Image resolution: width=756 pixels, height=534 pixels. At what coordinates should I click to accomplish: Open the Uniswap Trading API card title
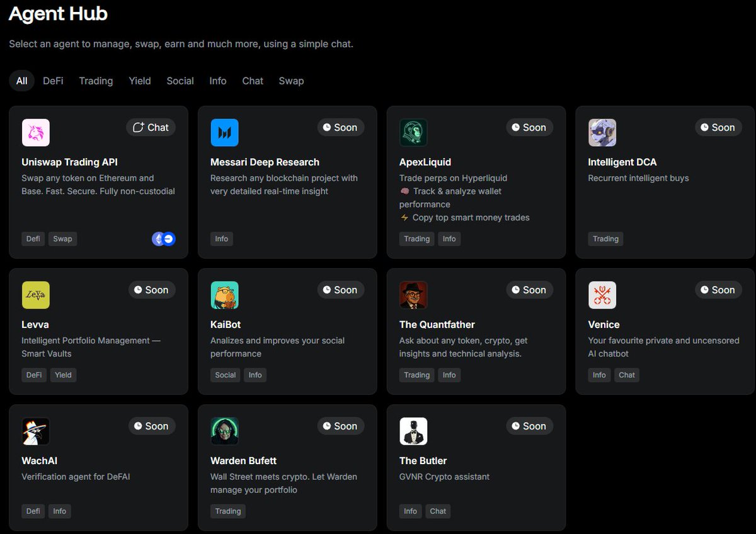69,162
